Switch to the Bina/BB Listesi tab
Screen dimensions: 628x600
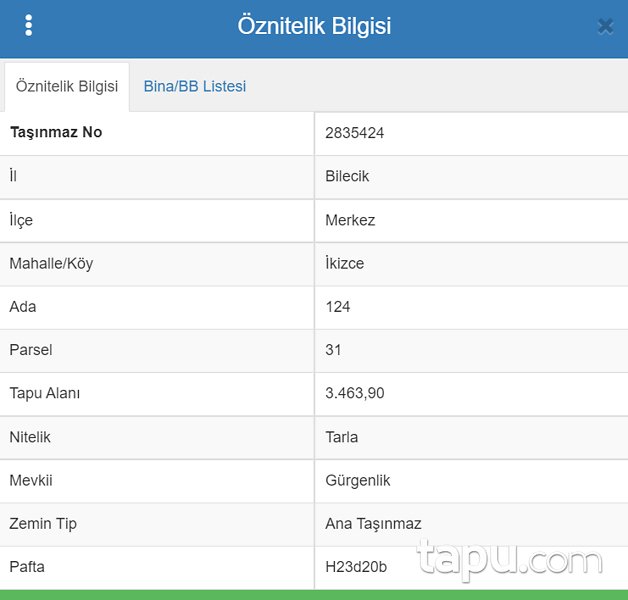point(195,87)
